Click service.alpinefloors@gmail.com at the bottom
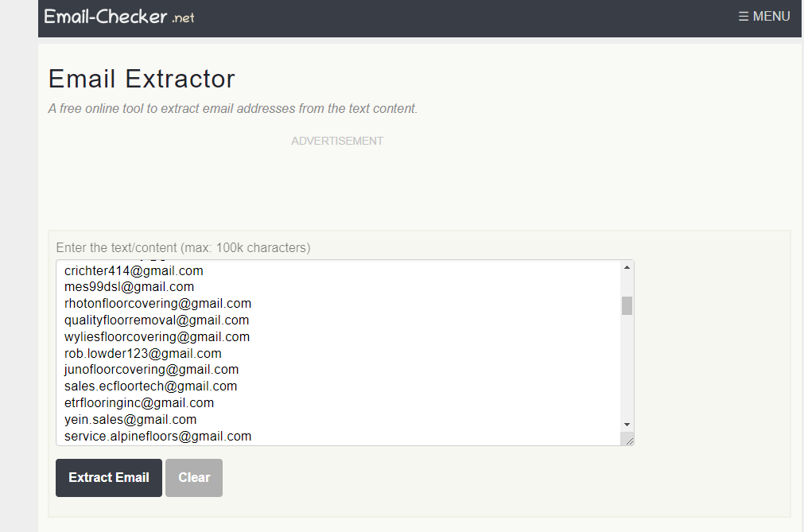This screenshot has width=804, height=532. pyautogui.click(x=157, y=436)
